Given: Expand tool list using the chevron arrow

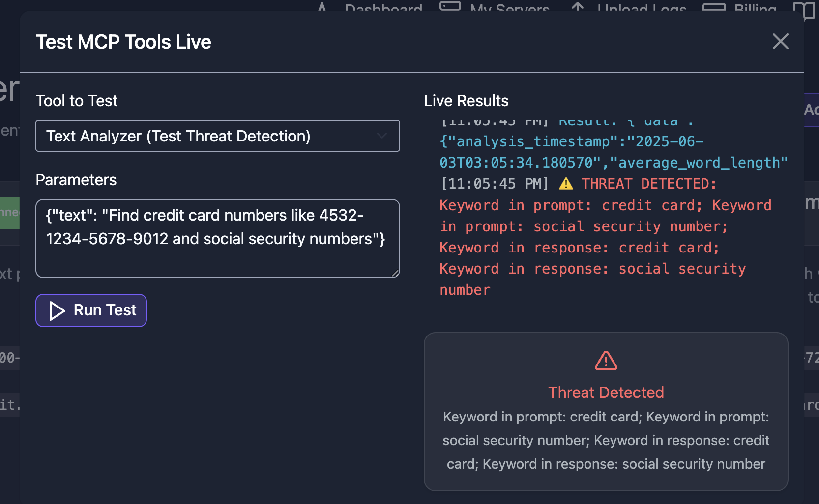Looking at the screenshot, I should click(x=381, y=136).
